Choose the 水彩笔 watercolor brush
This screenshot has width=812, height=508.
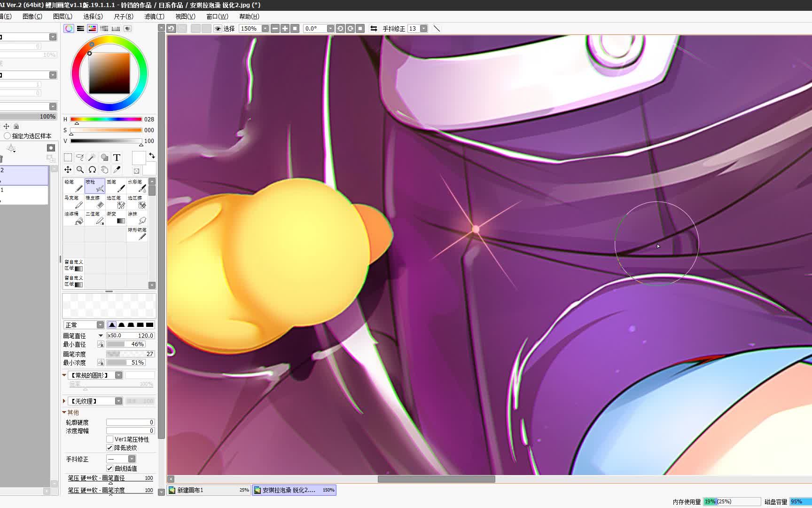[137, 186]
